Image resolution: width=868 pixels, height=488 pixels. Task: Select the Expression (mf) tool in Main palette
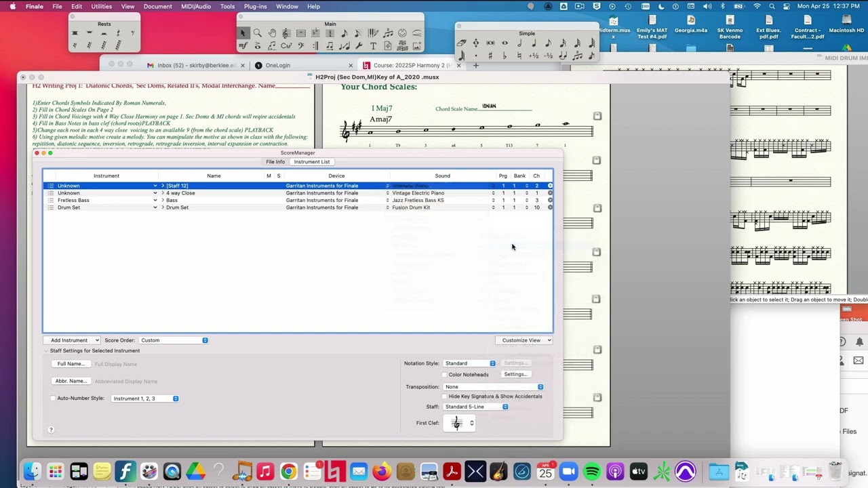pyautogui.click(x=243, y=46)
